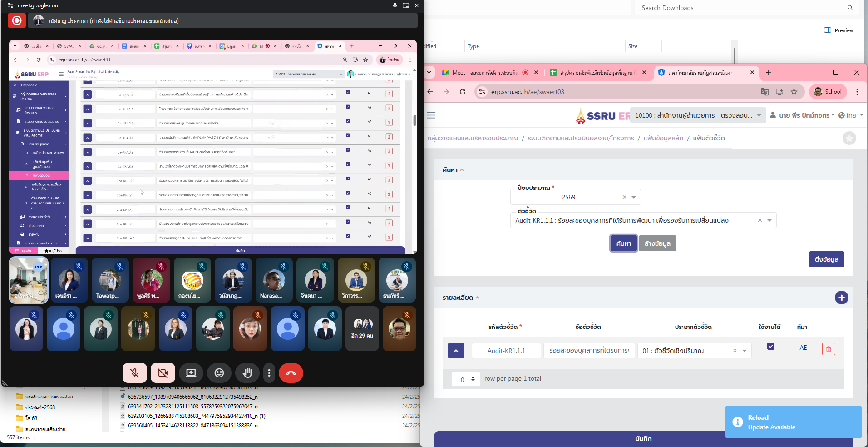Click the Search Downloads input field
Image resolution: width=868 pixels, height=447 pixels.
point(740,8)
